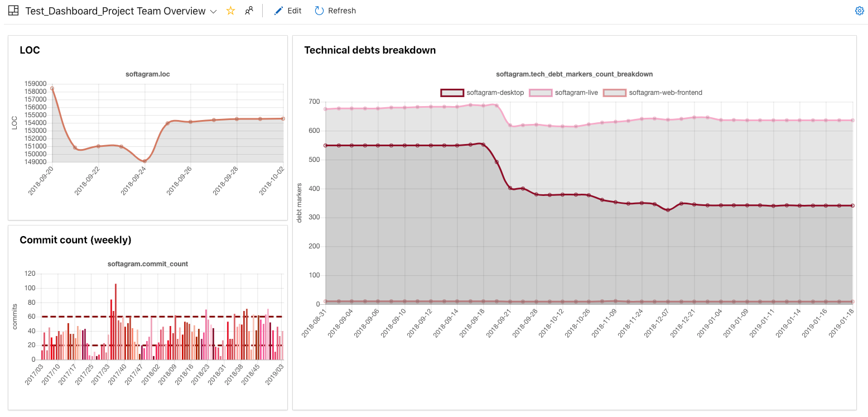
Task: Select the LOC widget title
Action: (30, 50)
